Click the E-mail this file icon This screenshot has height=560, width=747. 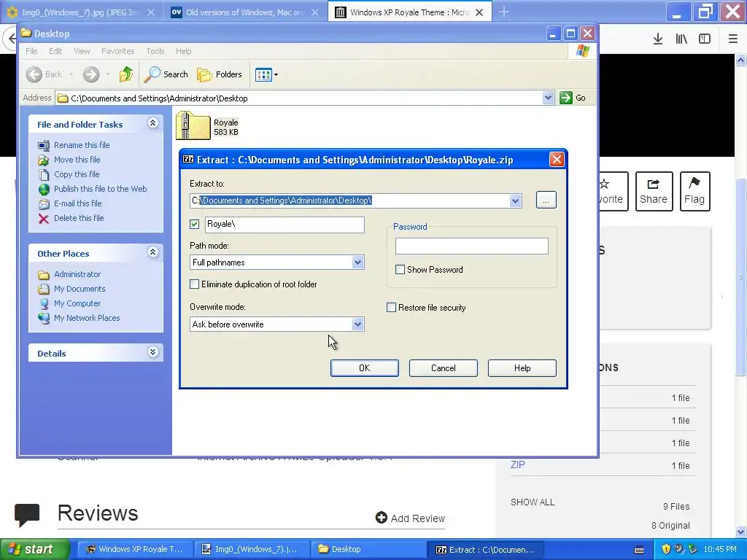[44, 204]
